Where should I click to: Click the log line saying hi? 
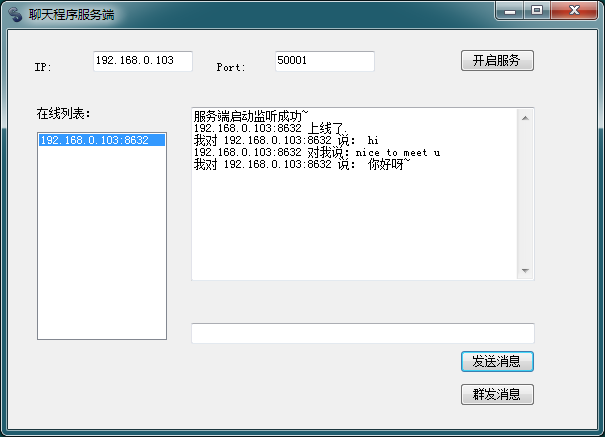pos(286,140)
